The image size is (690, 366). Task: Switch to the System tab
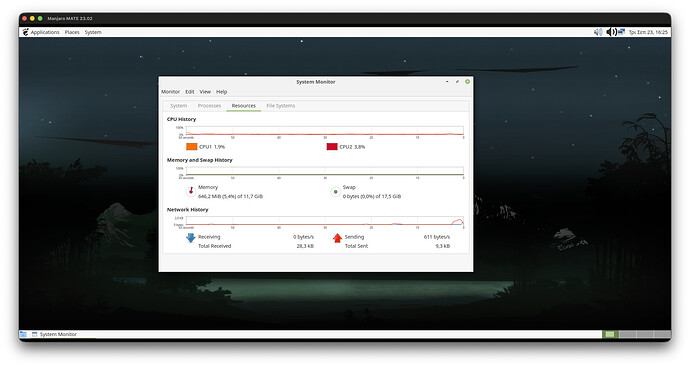pyautogui.click(x=179, y=106)
